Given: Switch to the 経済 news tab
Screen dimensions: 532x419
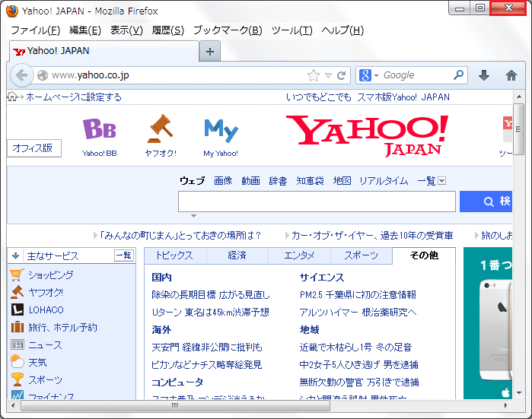Looking at the screenshot, I should (x=237, y=256).
